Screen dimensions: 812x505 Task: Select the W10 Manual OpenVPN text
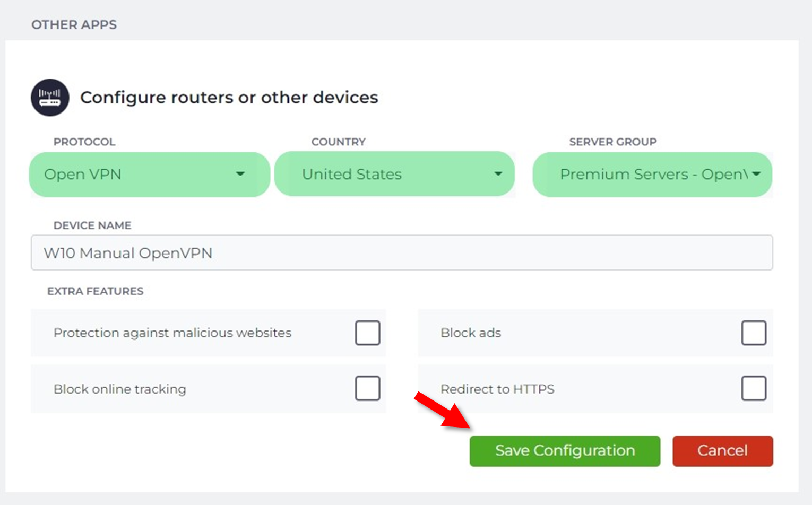pyautogui.click(x=127, y=253)
